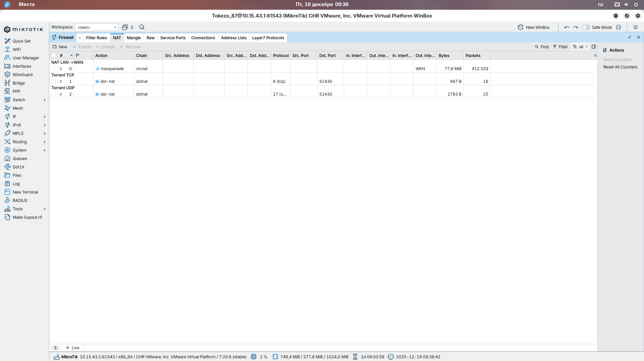Click the undo arrow icon

[x=567, y=27]
